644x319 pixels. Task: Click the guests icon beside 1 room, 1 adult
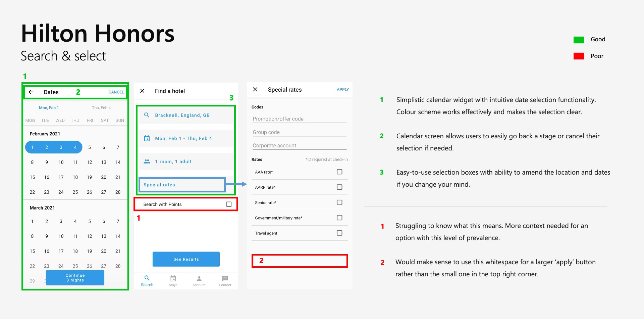tap(147, 162)
